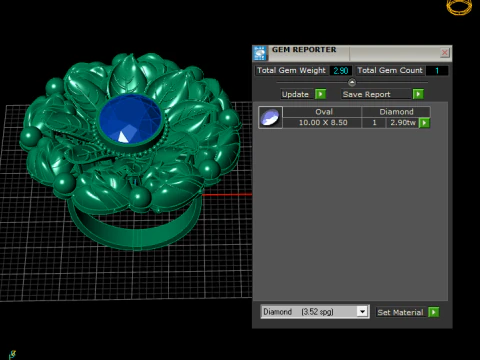This screenshot has width=480, height=360.
Task: Click the Total Gem Weight value 2.90
Action: point(341,71)
